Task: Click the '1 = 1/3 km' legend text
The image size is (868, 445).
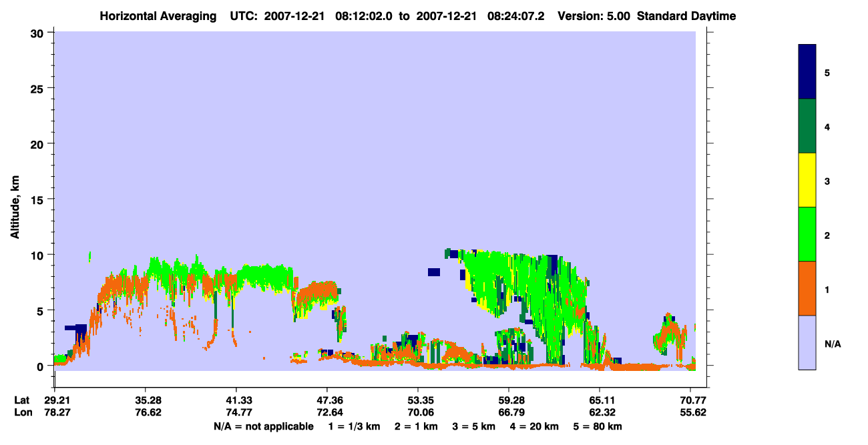Action: 355,426
